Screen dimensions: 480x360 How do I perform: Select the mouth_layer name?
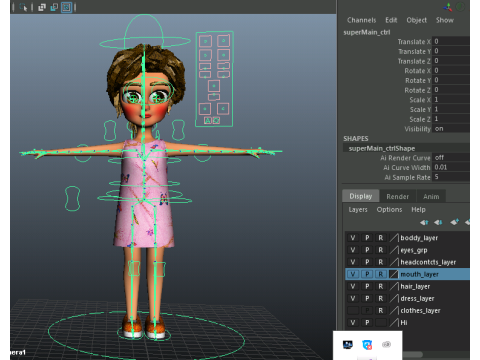point(419,274)
